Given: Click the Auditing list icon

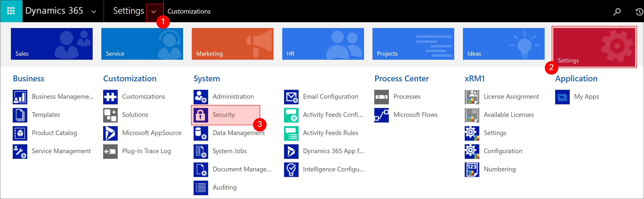Looking at the screenshot, I should tap(200, 187).
